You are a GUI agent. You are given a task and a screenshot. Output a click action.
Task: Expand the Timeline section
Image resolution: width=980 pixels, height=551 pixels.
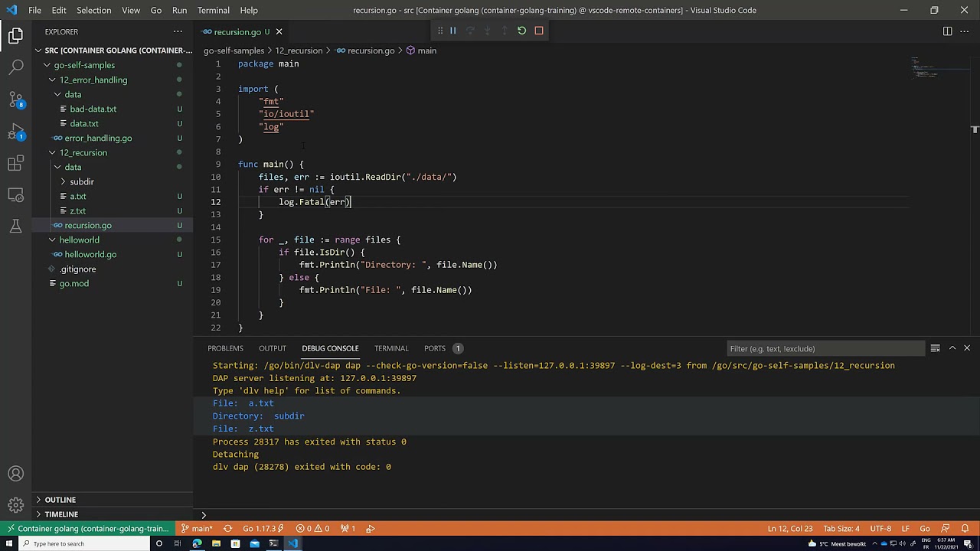tap(112, 514)
